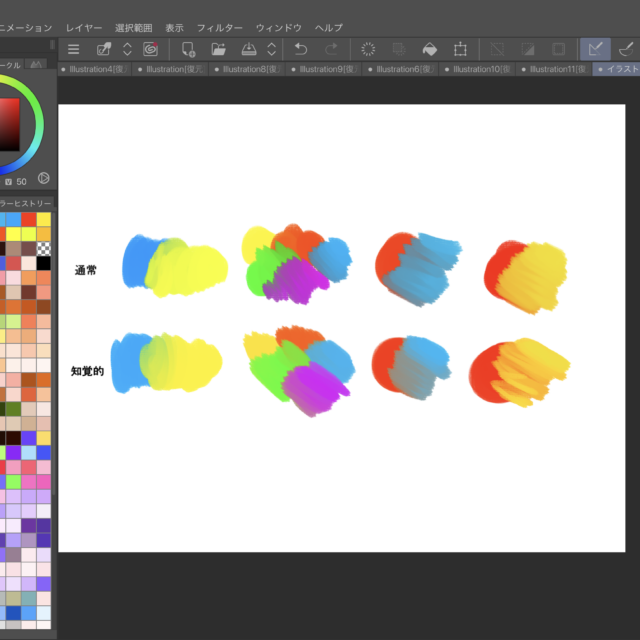Open the フィルター menu
The width and height of the screenshot is (640, 640).
pos(219,27)
